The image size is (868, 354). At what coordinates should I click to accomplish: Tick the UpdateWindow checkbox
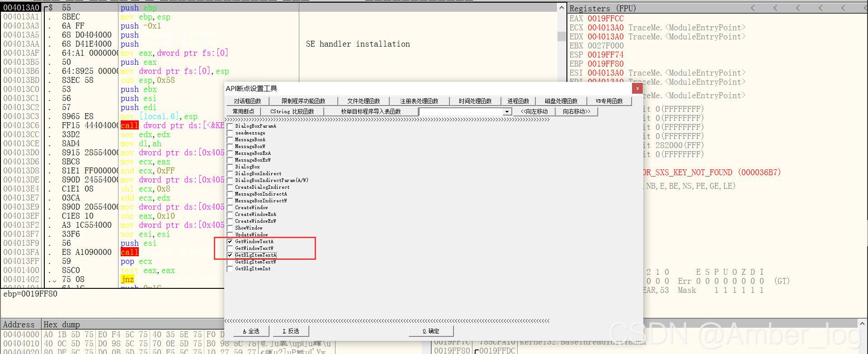point(230,235)
